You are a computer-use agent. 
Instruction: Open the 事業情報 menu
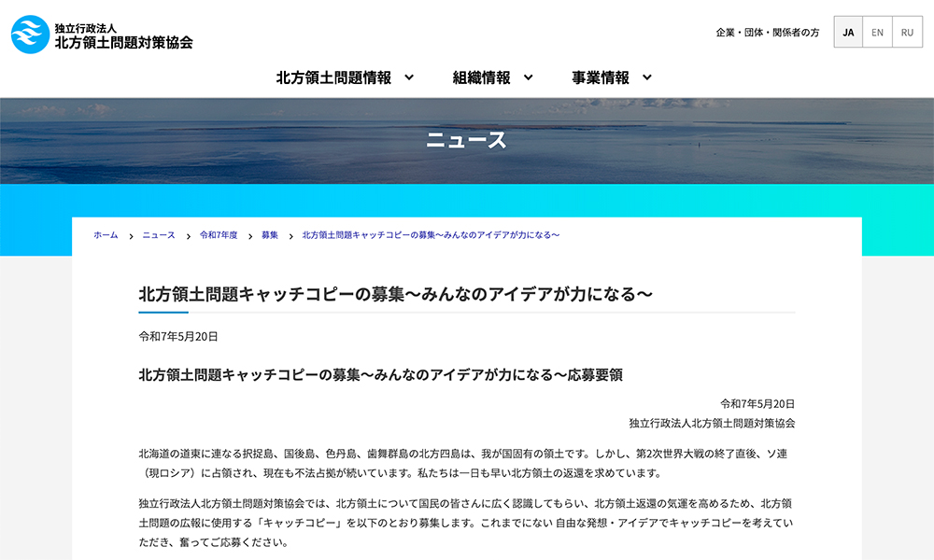click(x=601, y=77)
